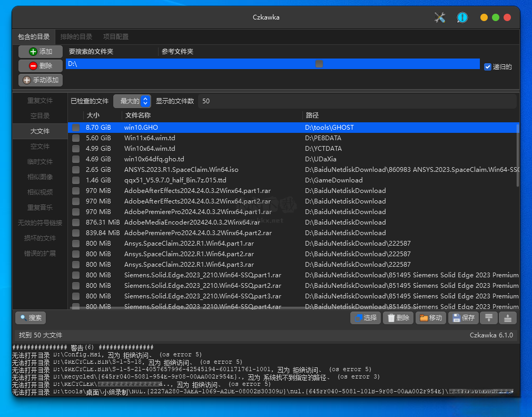The width and height of the screenshot is (532, 417).
Task: Click the magnifier 搜索 search button
Action: (30, 318)
